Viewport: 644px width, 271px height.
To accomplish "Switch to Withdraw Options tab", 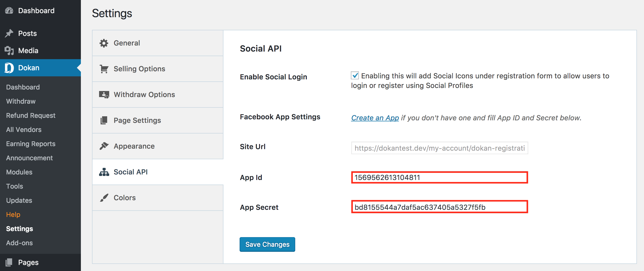I will (158, 95).
